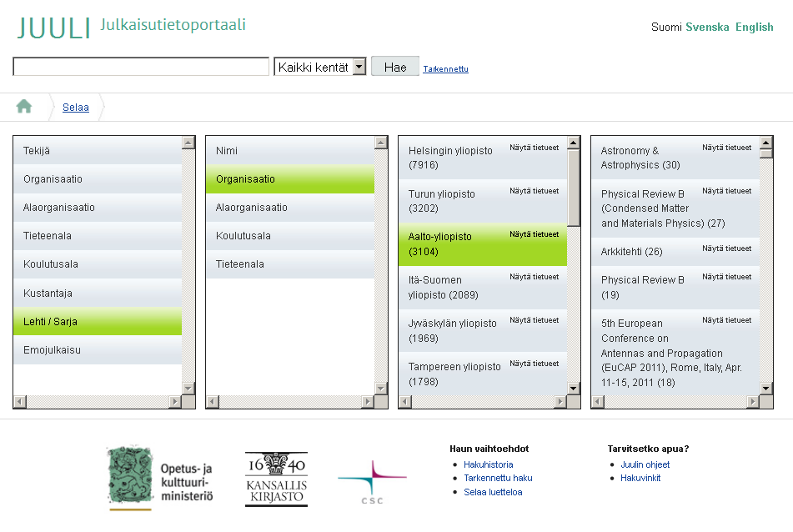The height and width of the screenshot is (532, 793).
Task: Open the Kaikki kentät dropdown
Action: click(x=319, y=67)
